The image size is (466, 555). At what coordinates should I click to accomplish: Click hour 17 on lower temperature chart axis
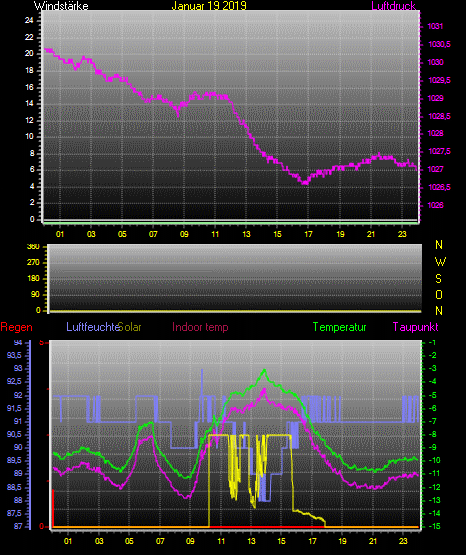(312, 541)
